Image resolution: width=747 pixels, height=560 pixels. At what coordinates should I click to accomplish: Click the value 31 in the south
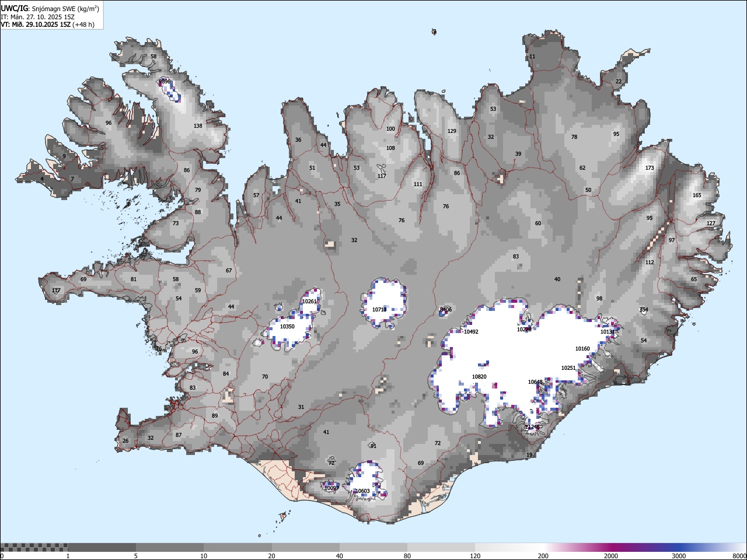(x=301, y=407)
